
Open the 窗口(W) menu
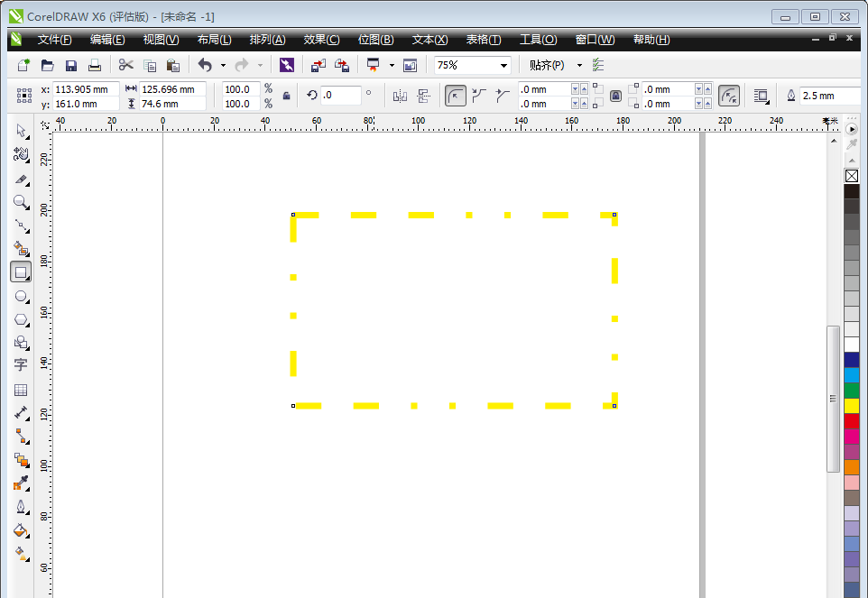click(596, 40)
